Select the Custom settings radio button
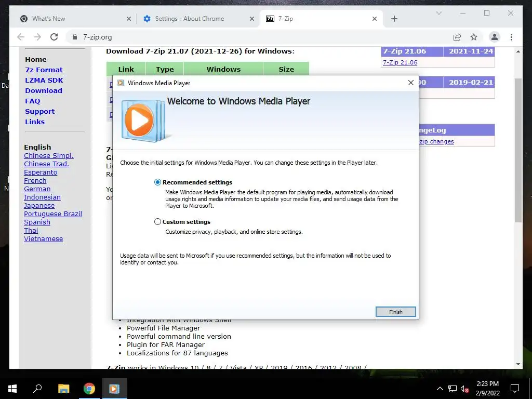 (157, 221)
